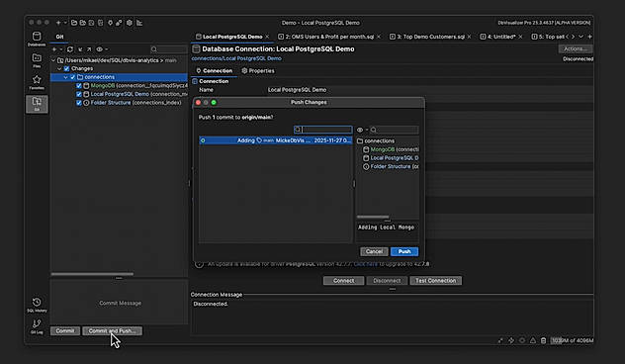Click the horizontal scrollbar in Push dialog file list
The width and height of the screenshot is (625, 364).
[373, 217]
